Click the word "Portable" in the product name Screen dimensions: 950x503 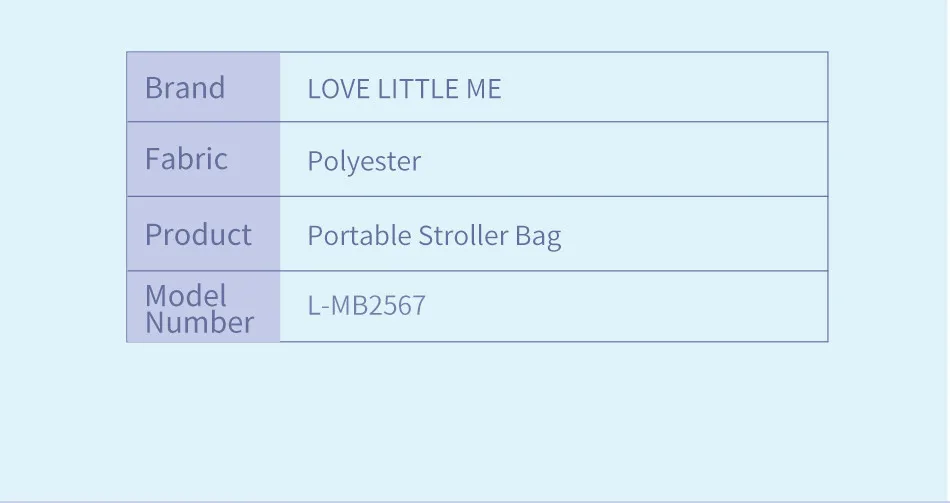tap(359, 236)
